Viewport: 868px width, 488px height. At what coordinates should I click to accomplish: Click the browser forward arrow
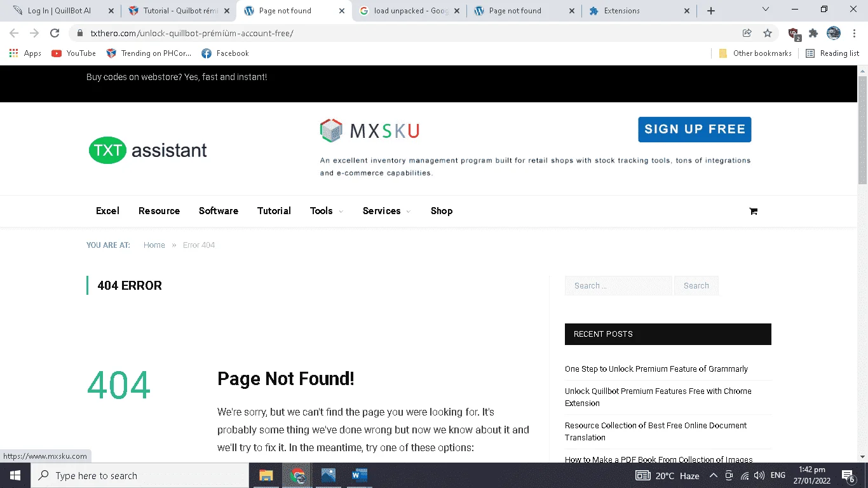pyautogui.click(x=34, y=33)
